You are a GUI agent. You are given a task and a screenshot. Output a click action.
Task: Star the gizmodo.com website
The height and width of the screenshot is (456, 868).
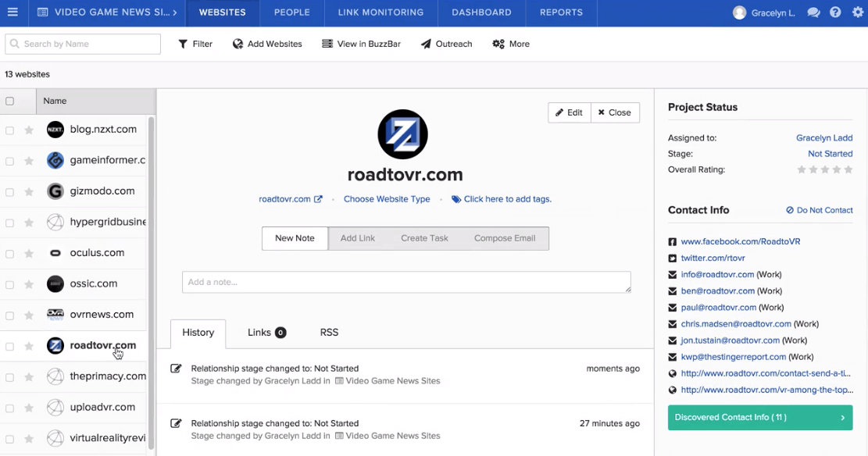(x=29, y=192)
